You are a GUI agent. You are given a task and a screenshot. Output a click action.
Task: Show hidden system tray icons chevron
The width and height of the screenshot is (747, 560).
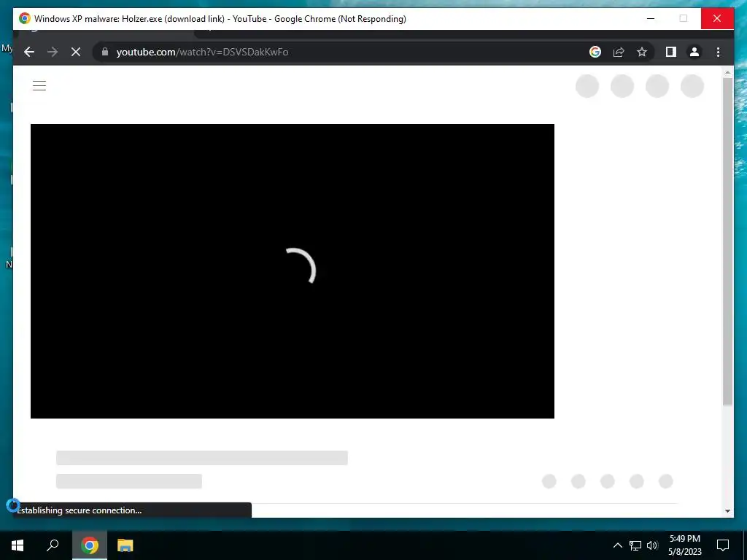pos(617,545)
